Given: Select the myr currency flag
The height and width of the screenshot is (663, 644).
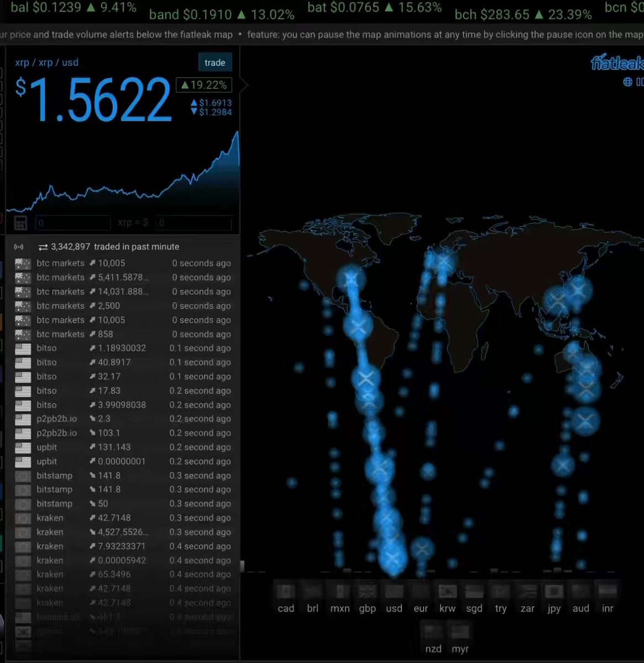Looking at the screenshot, I should coord(460,632).
